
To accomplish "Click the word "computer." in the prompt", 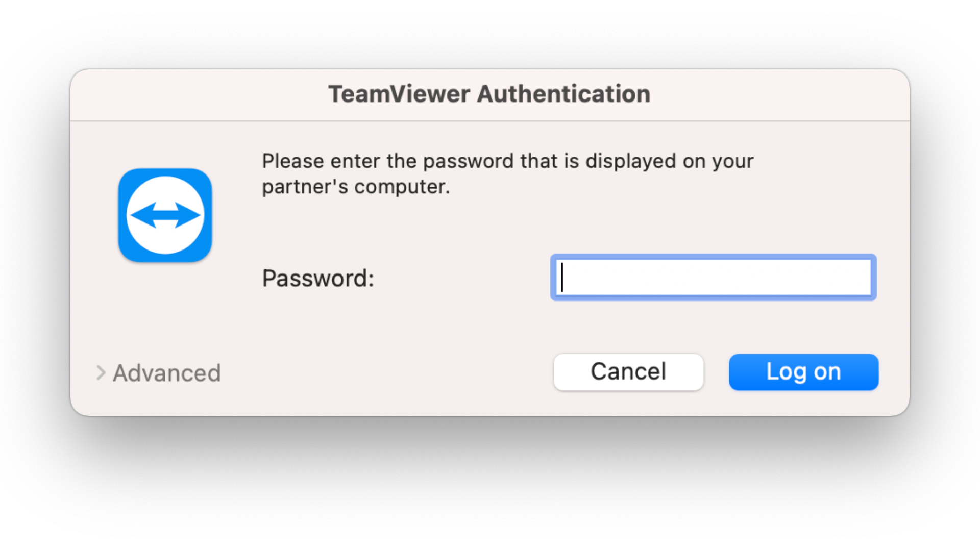I will pos(402,187).
